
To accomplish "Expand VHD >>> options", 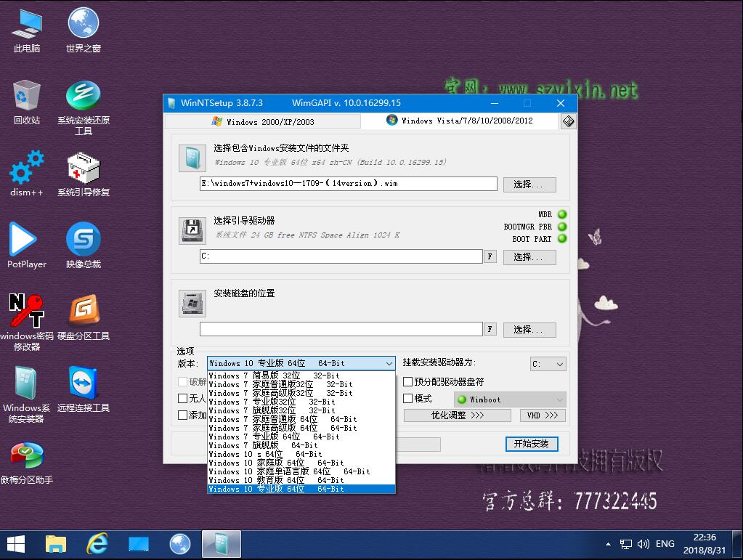I will pyautogui.click(x=543, y=415).
